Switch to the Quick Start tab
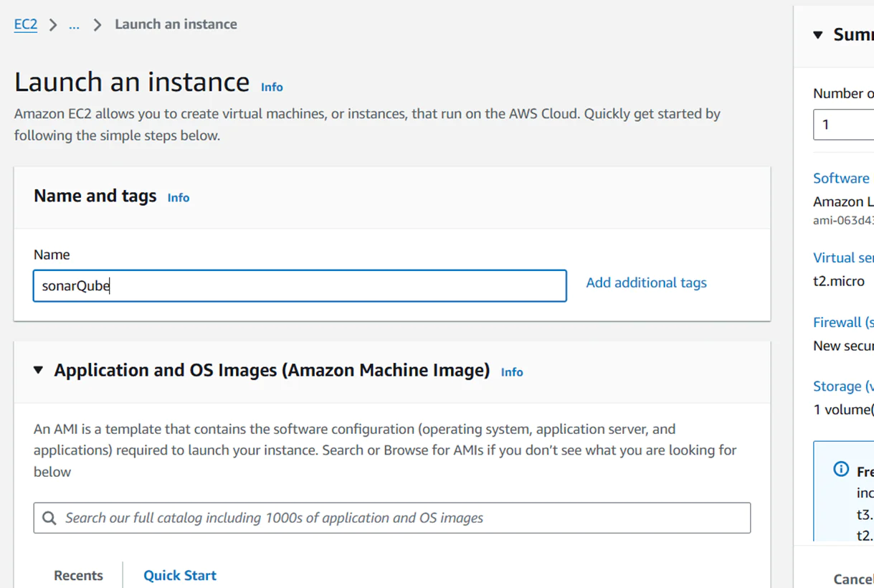The width and height of the screenshot is (874, 588). [180, 575]
